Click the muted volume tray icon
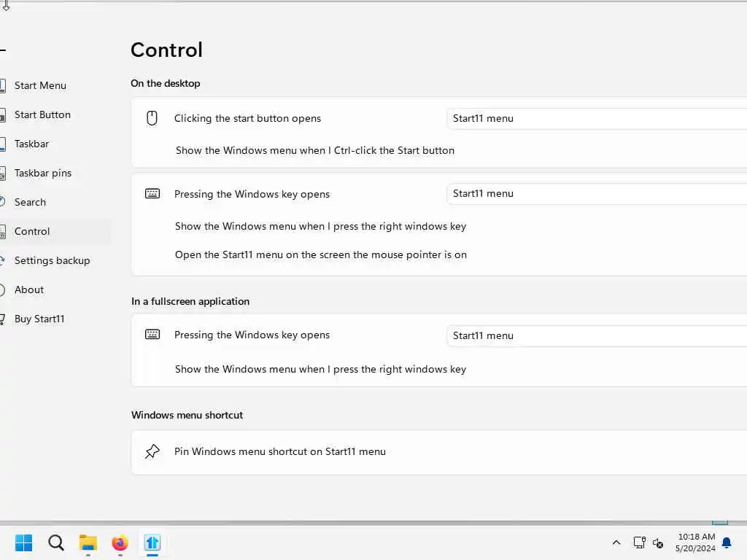The height and width of the screenshot is (560, 747). pyautogui.click(x=658, y=542)
